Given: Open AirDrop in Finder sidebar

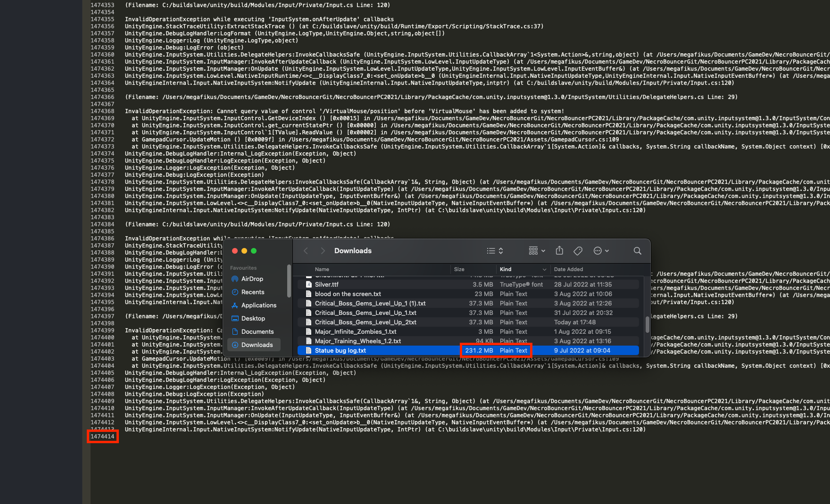Looking at the screenshot, I should click(254, 279).
